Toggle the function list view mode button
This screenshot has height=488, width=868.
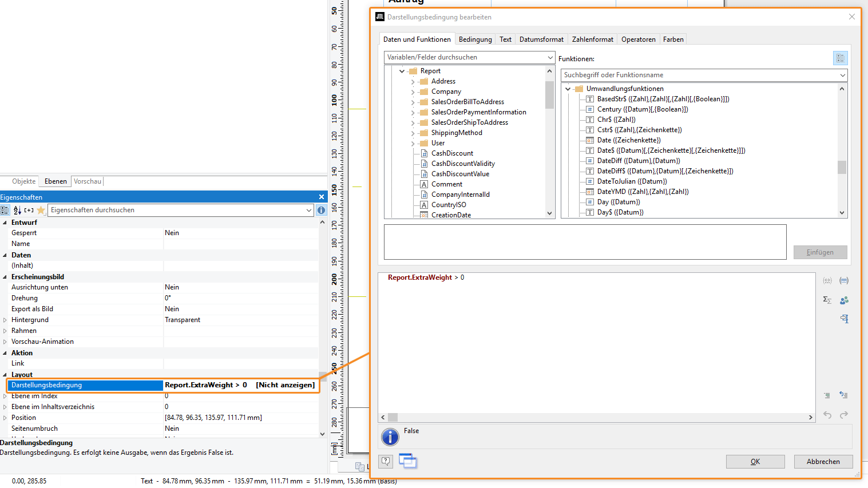tap(840, 58)
